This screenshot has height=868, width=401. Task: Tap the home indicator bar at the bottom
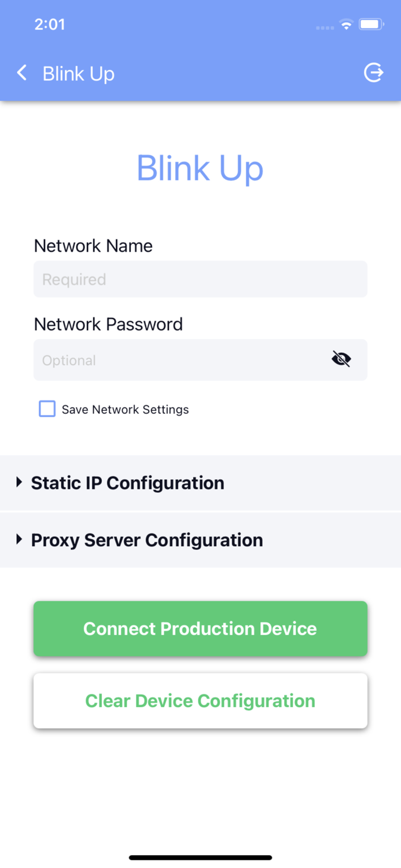[x=200, y=858]
